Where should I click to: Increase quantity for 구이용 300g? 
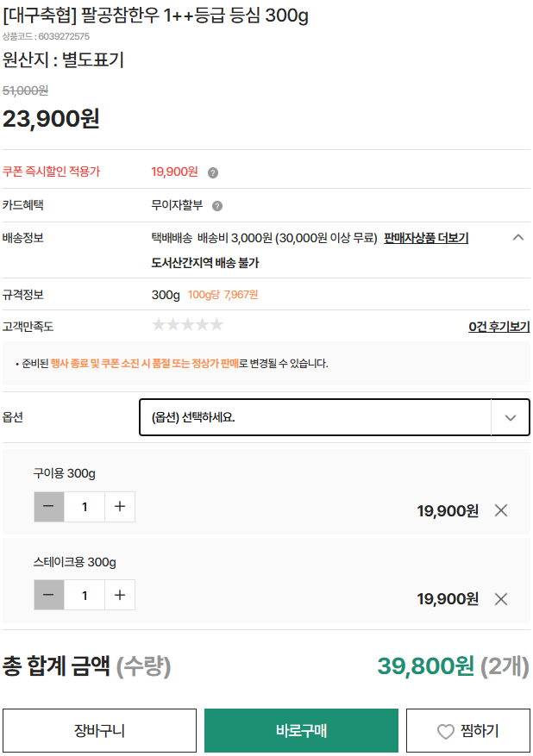120,507
